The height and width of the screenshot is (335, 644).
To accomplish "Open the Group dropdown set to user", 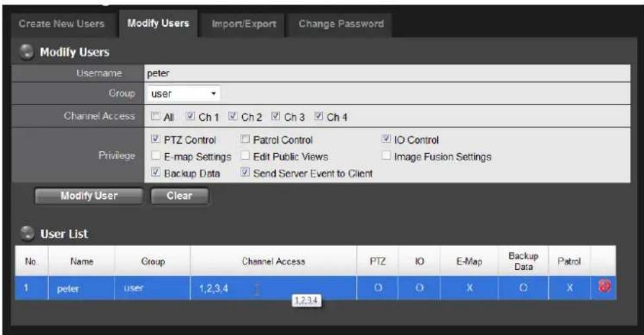I will 183,93.
